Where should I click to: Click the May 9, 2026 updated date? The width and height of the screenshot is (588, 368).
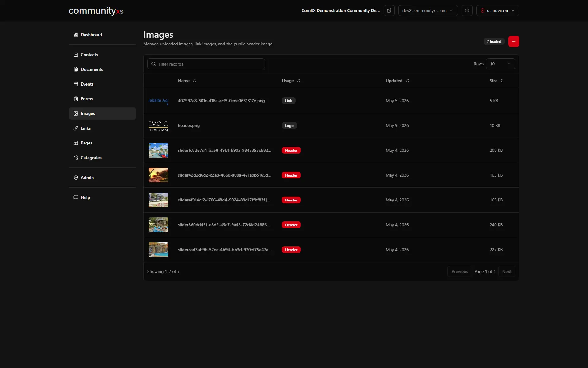397,125
